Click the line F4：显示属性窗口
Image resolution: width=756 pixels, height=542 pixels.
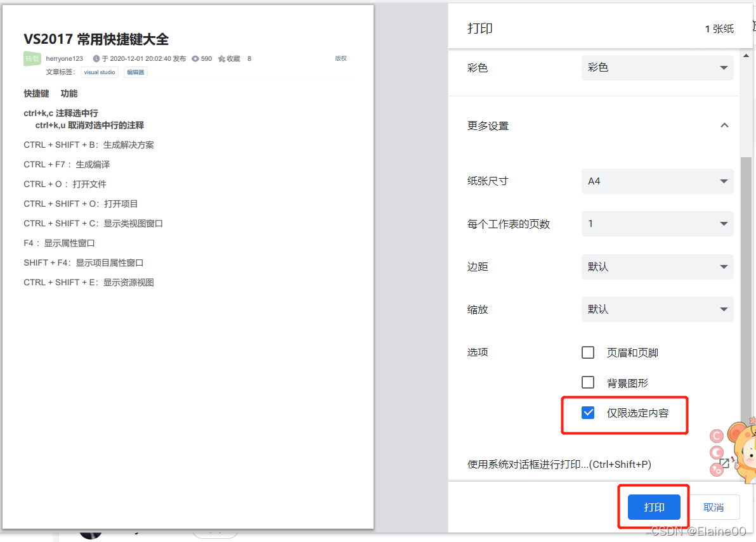point(60,243)
